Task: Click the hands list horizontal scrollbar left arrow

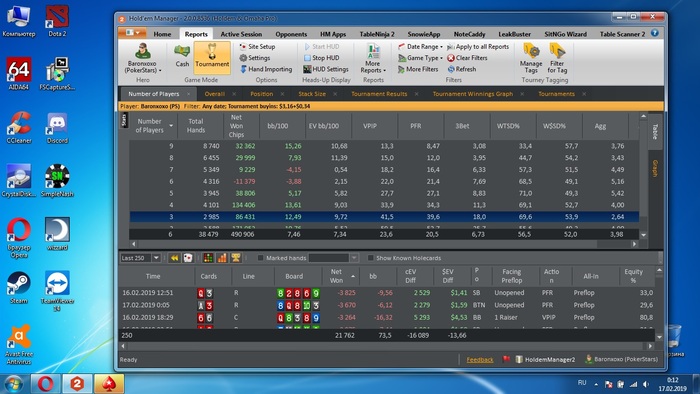Action: (x=124, y=346)
